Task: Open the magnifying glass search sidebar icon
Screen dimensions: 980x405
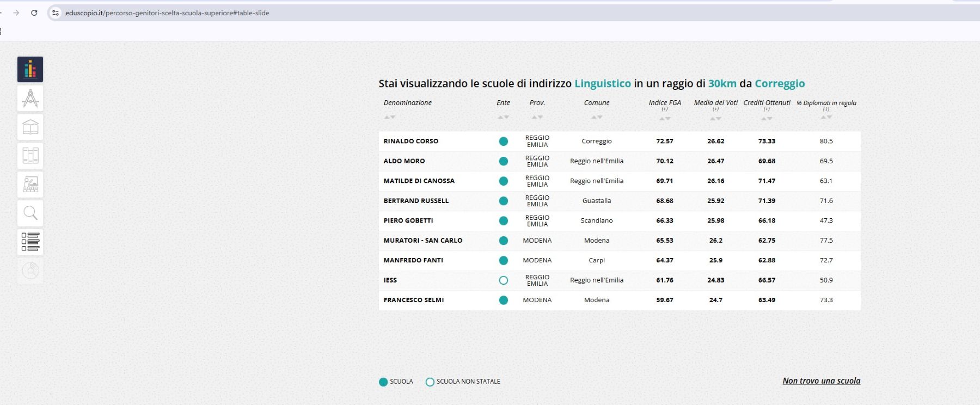Action: coord(30,213)
